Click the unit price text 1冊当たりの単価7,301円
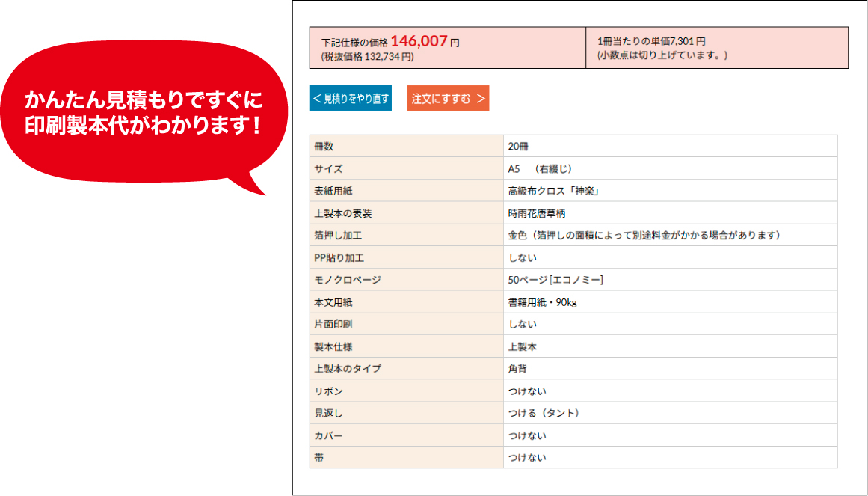The width and height of the screenshot is (868, 496). pyautogui.click(x=651, y=42)
